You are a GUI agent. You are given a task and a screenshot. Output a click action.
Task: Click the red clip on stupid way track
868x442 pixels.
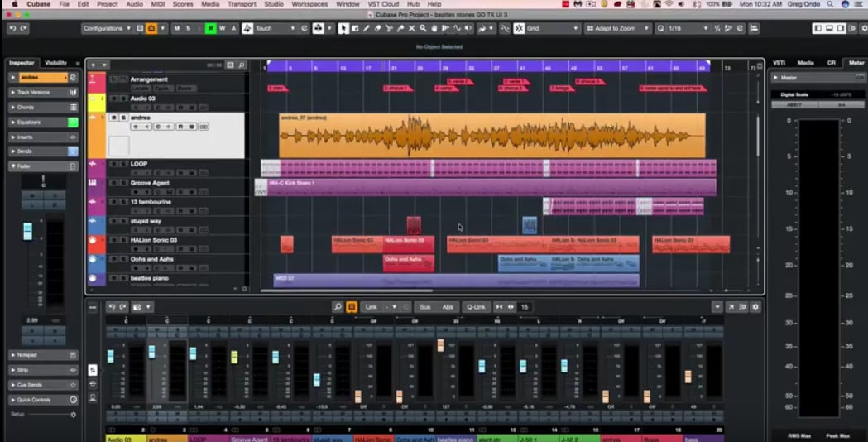(414, 225)
